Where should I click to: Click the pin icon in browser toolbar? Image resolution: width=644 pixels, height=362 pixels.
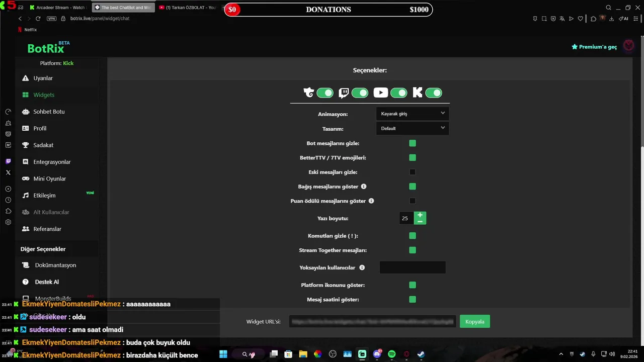click(535, 19)
